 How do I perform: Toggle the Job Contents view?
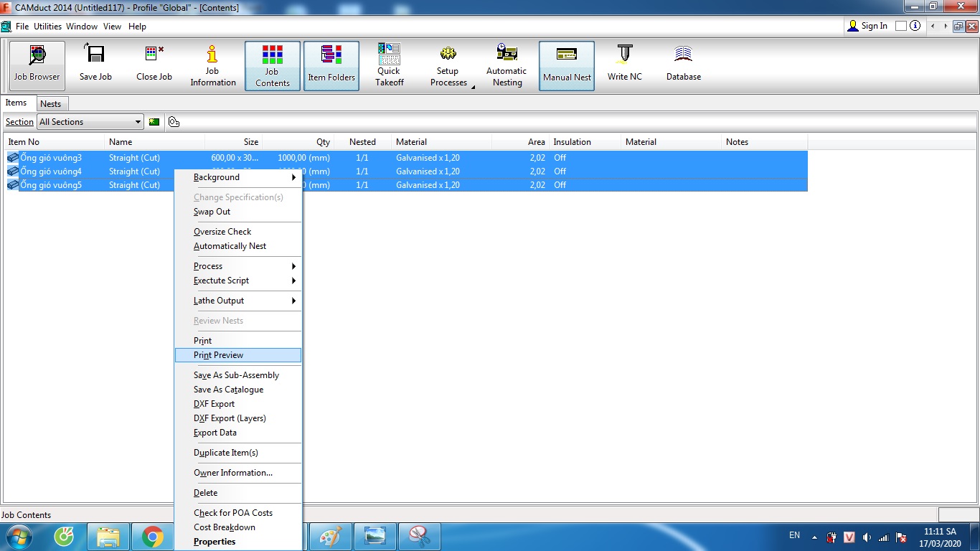tap(273, 65)
